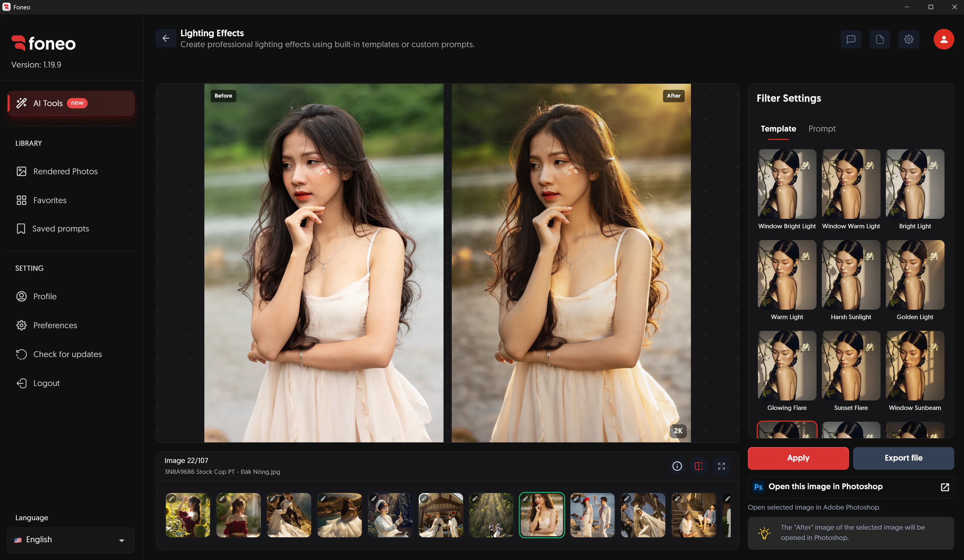This screenshot has width=964, height=560.
Task: Click the 2K resolution badge
Action: [678, 431]
